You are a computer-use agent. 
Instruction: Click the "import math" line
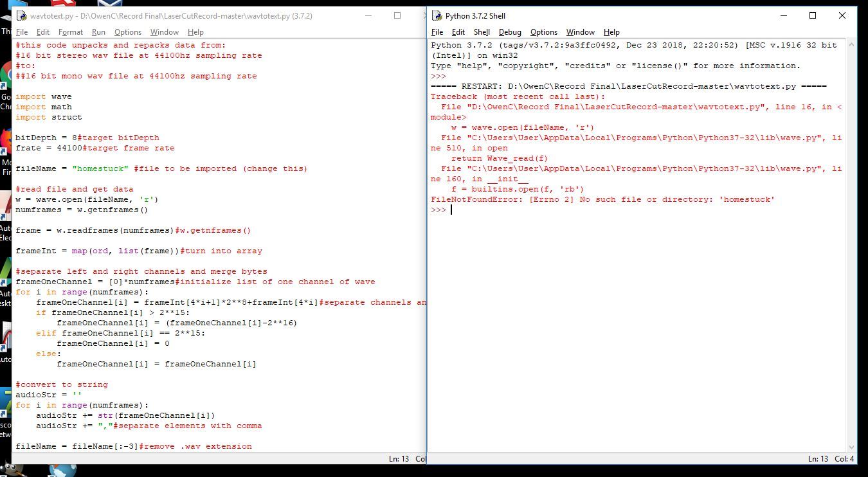44,107
